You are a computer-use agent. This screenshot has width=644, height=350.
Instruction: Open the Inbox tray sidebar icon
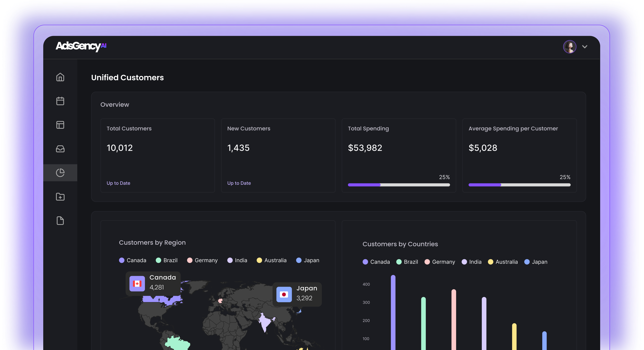click(x=60, y=149)
